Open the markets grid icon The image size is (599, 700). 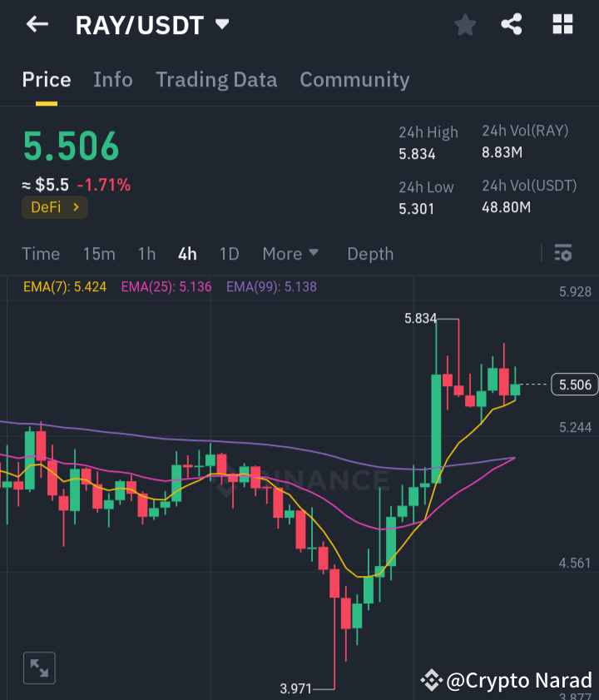point(562,24)
